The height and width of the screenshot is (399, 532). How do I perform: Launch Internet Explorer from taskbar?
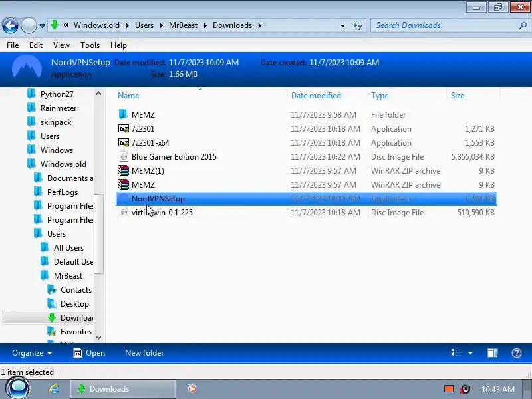54,389
